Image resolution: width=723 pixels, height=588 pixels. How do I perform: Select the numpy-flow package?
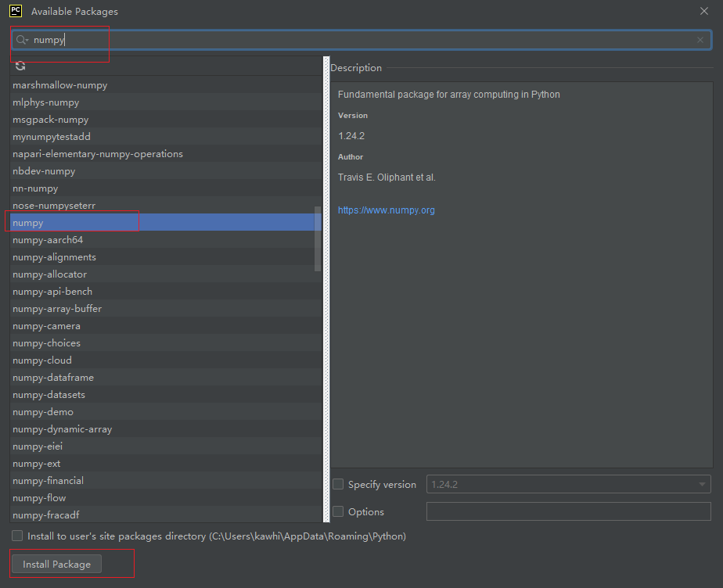tap(166, 497)
